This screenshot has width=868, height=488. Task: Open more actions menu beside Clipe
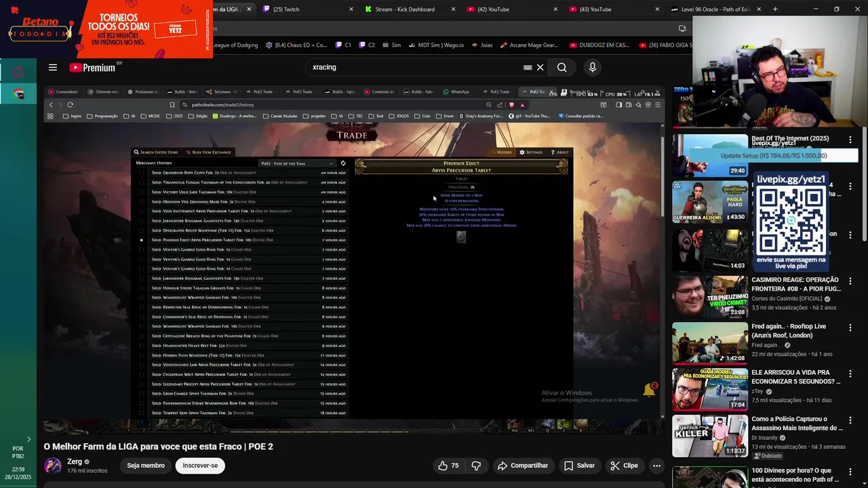(656, 466)
